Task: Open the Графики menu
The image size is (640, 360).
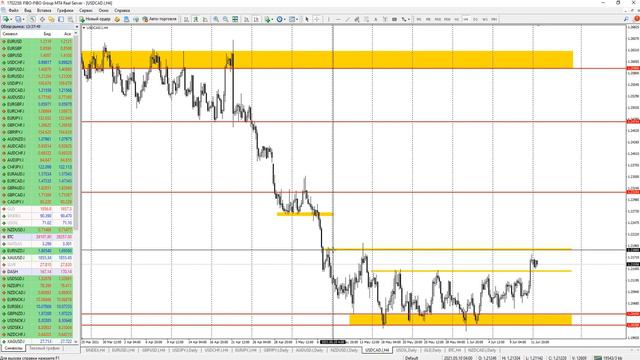Action: (x=65, y=10)
